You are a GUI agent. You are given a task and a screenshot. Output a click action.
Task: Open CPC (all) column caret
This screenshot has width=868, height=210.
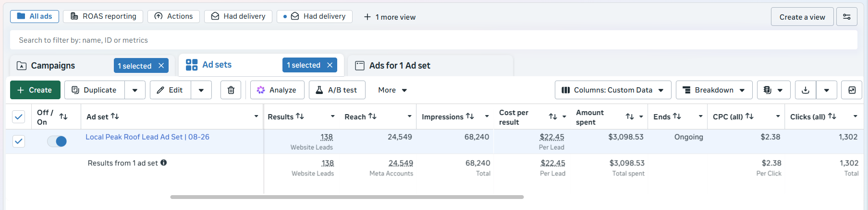point(778,117)
